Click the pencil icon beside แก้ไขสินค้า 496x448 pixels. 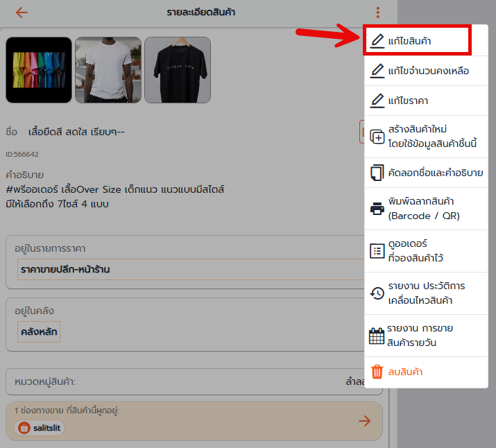click(x=377, y=41)
